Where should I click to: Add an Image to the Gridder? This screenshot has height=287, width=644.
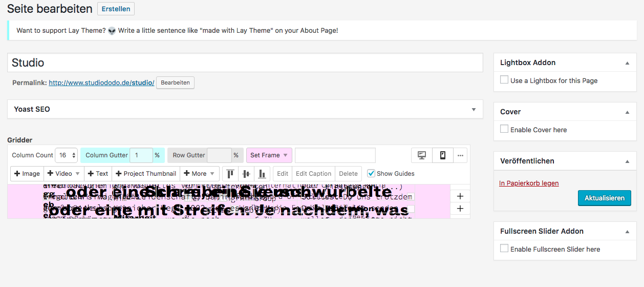coord(27,174)
